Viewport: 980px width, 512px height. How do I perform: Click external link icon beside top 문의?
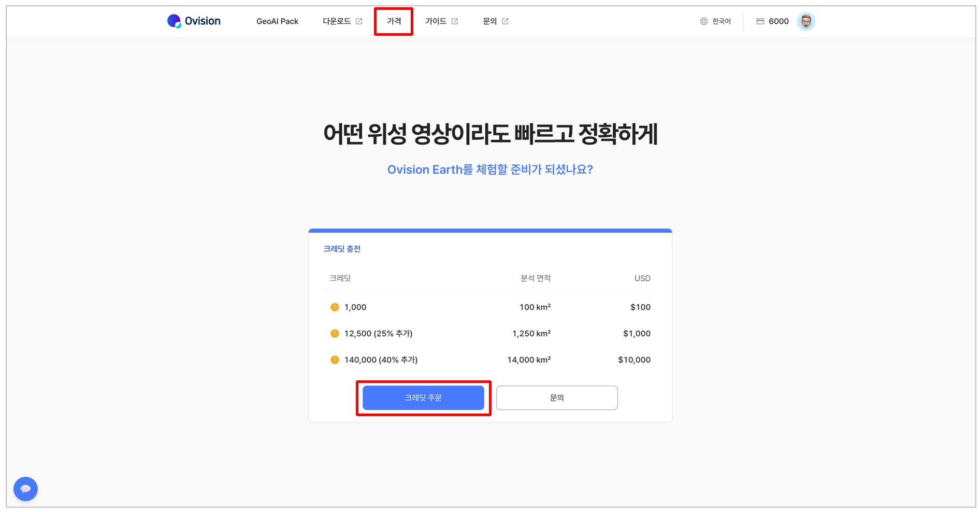point(505,21)
